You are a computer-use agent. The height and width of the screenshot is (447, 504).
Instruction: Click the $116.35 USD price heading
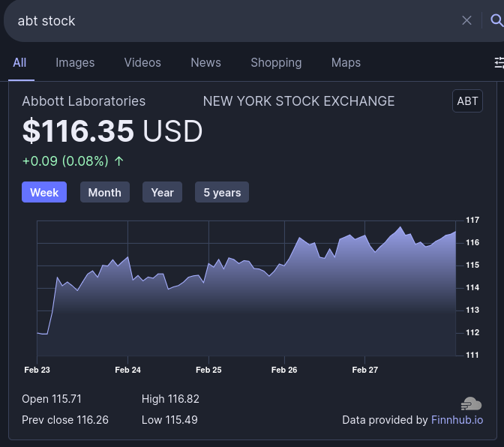coord(112,131)
